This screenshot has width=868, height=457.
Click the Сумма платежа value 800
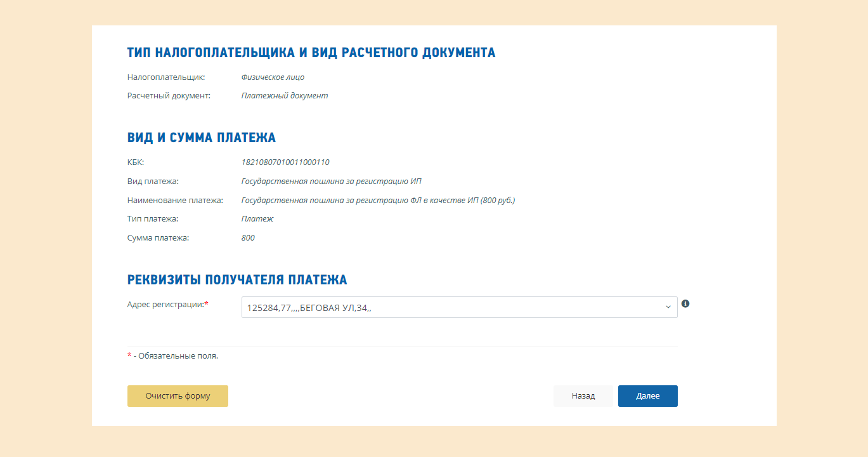pyautogui.click(x=248, y=238)
